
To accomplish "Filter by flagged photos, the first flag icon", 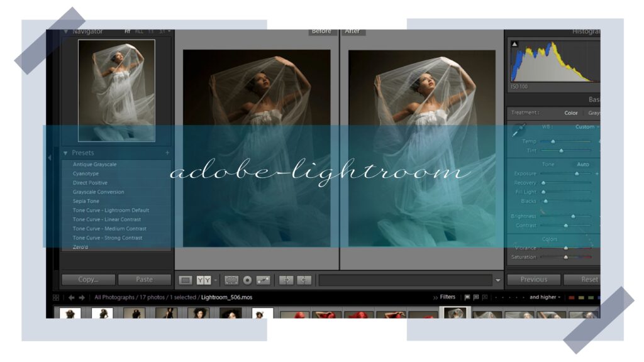I will pyautogui.click(x=467, y=297).
